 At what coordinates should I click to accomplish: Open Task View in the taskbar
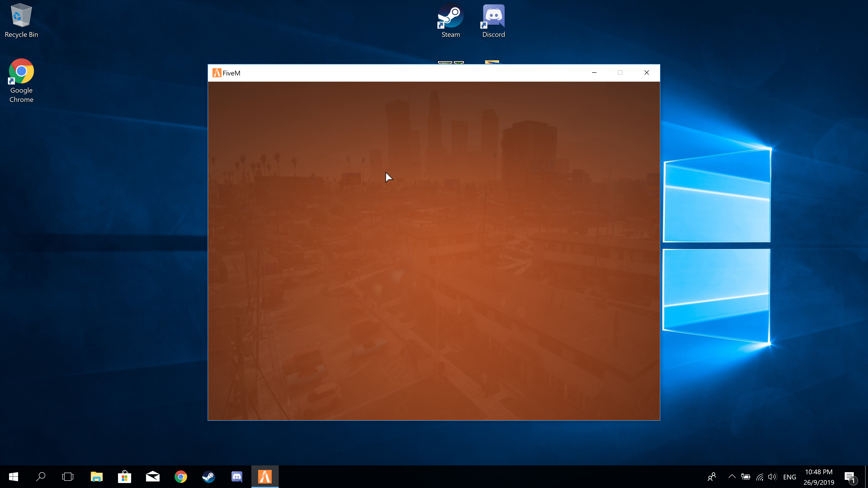(x=68, y=476)
